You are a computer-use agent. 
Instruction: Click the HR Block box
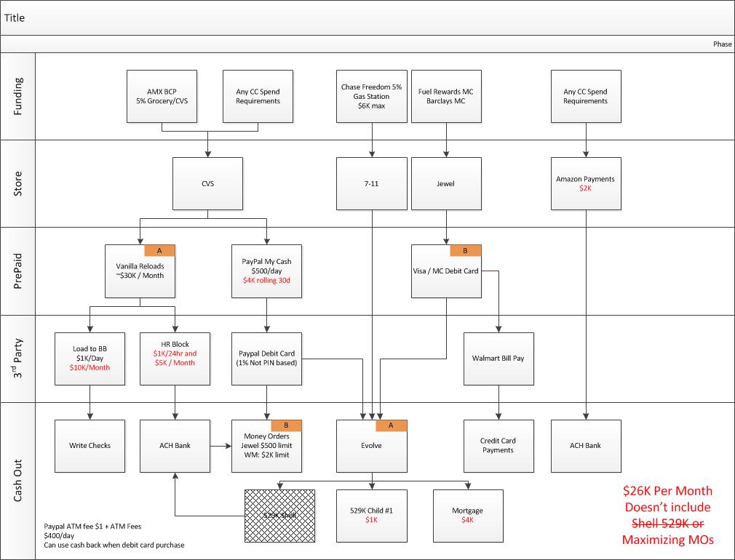[175, 359]
